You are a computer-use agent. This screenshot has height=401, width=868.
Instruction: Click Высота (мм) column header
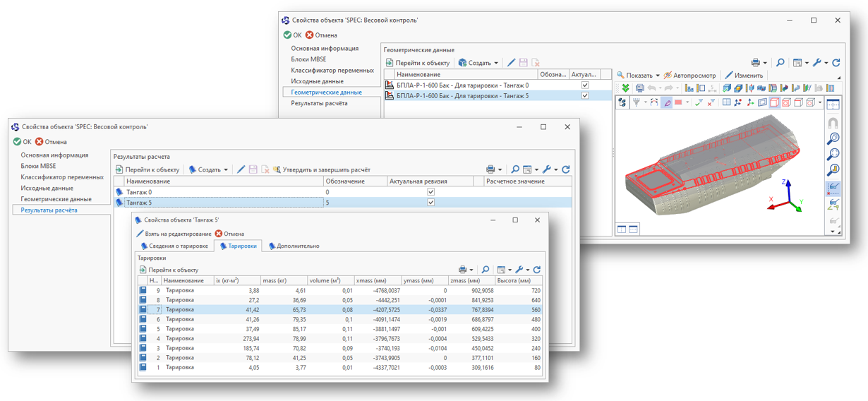click(x=519, y=280)
